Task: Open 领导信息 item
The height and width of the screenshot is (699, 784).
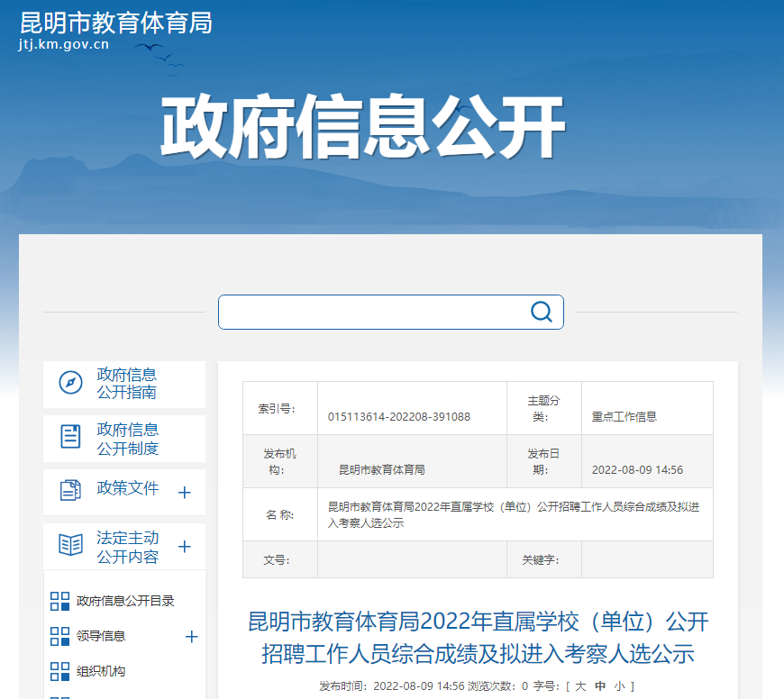Action: click(x=101, y=636)
